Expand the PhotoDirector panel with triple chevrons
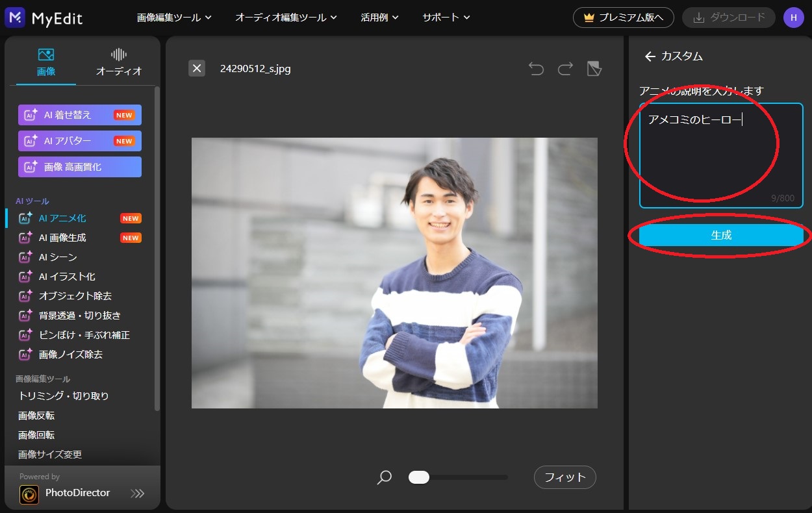This screenshot has height=513, width=812. click(138, 494)
